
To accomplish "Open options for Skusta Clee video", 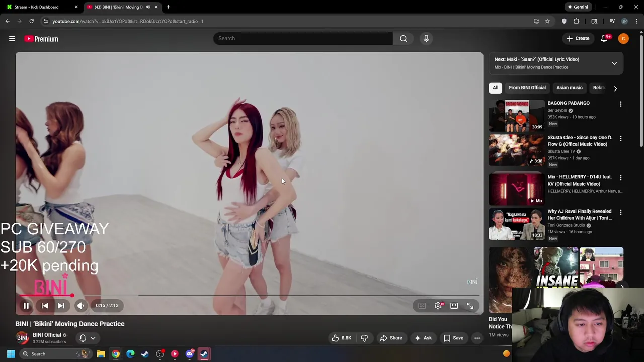I will [x=620, y=138].
